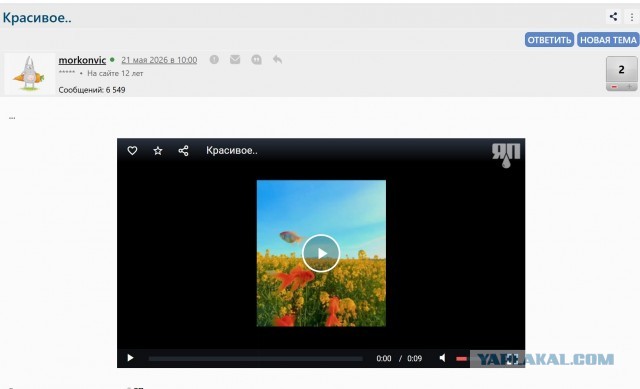Click the report post exclamation icon

tap(214, 60)
